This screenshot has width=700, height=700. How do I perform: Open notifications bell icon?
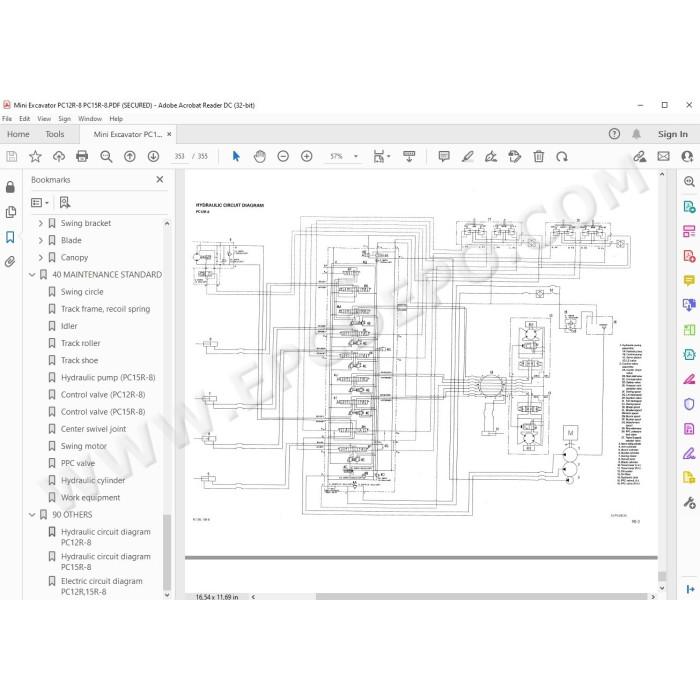[636, 134]
